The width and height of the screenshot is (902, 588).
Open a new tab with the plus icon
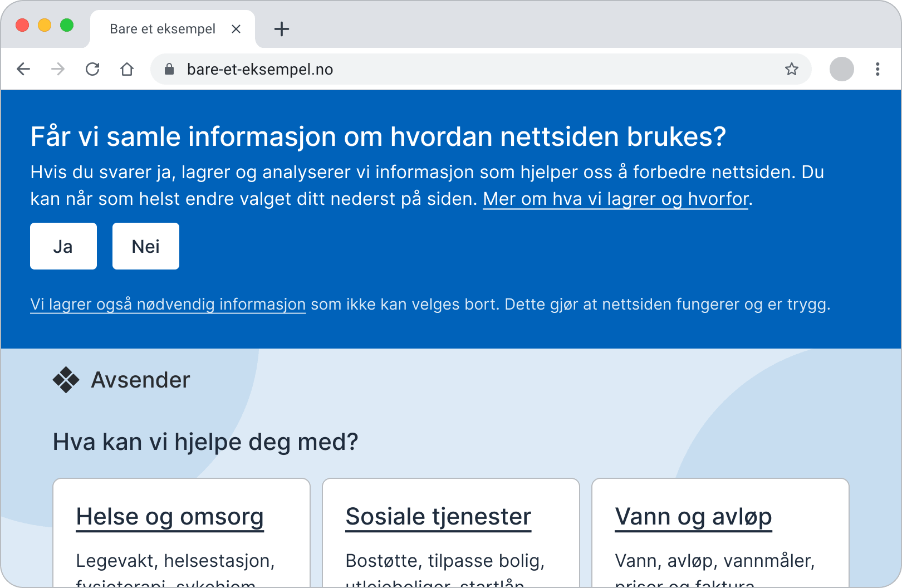[282, 29]
